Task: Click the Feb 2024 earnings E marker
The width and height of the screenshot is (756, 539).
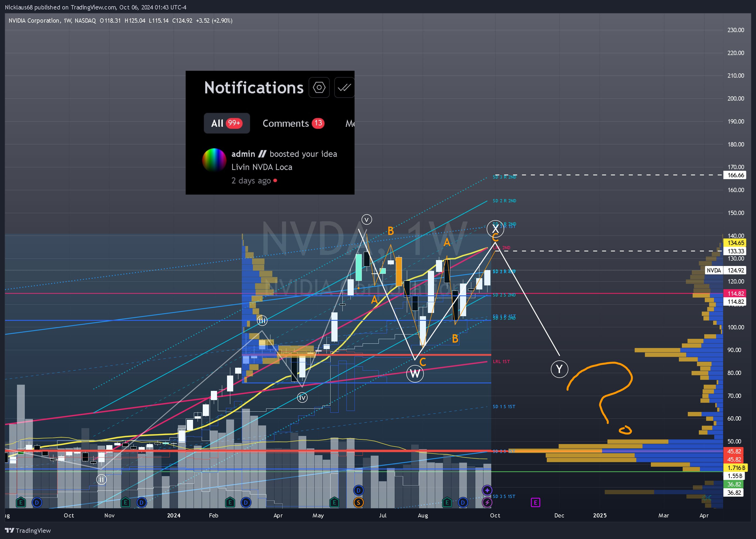Action: click(x=230, y=503)
